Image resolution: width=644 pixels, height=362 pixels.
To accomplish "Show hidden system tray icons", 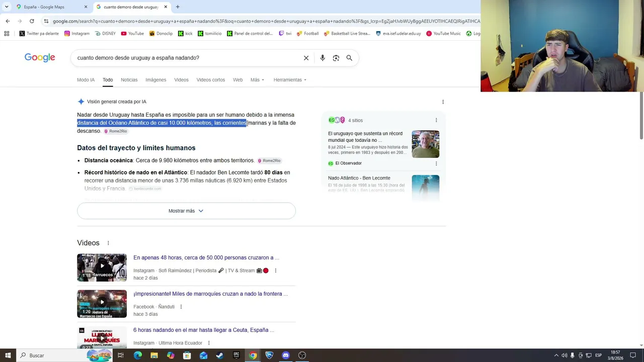I will 556,355.
